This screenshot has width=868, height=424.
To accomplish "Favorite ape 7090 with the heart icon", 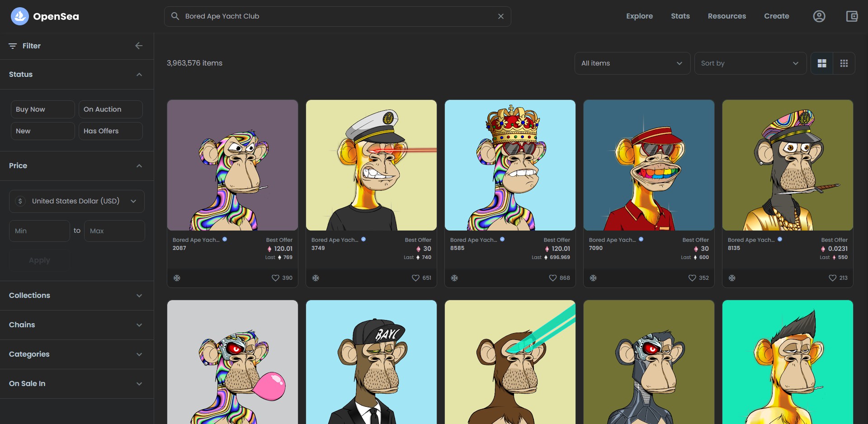I will click(x=692, y=278).
